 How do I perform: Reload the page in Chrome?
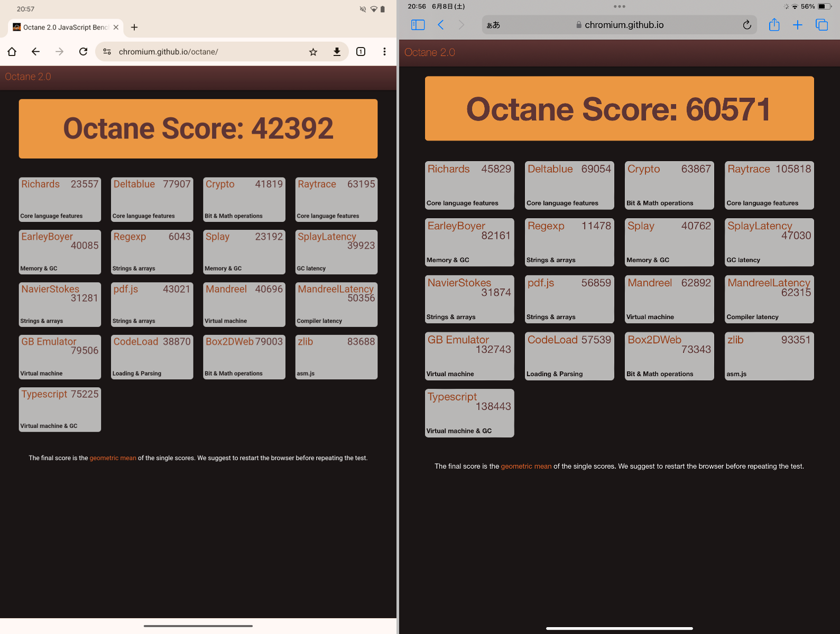click(83, 51)
